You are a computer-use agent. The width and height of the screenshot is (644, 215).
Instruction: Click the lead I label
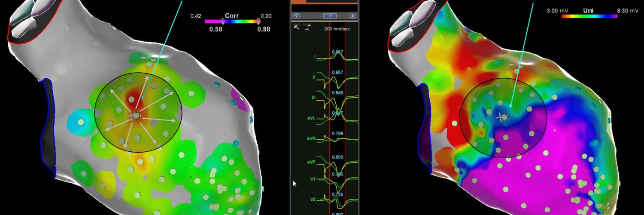(314, 56)
